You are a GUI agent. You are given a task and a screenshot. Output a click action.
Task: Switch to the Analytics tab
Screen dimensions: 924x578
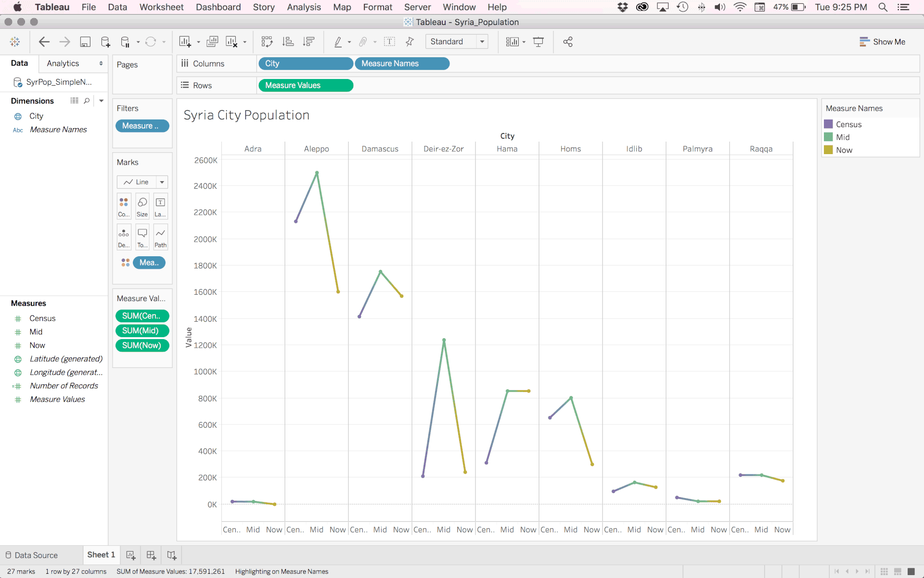[x=63, y=63]
